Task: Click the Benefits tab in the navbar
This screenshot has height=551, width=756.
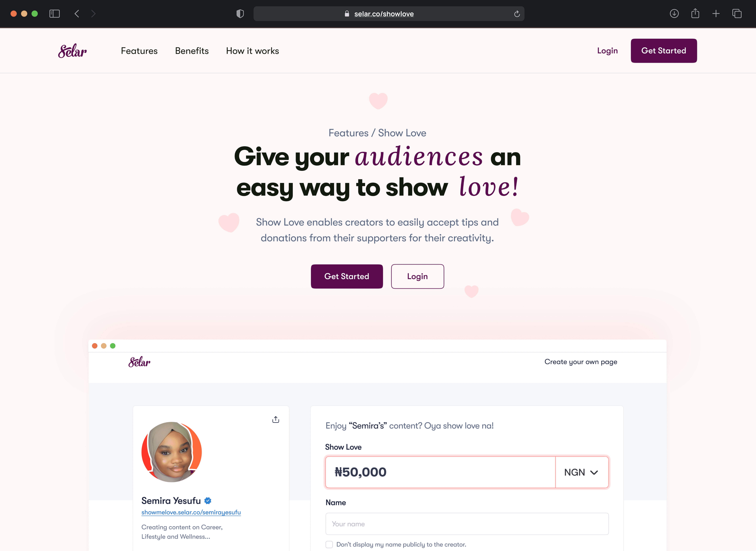Action: pyautogui.click(x=192, y=51)
